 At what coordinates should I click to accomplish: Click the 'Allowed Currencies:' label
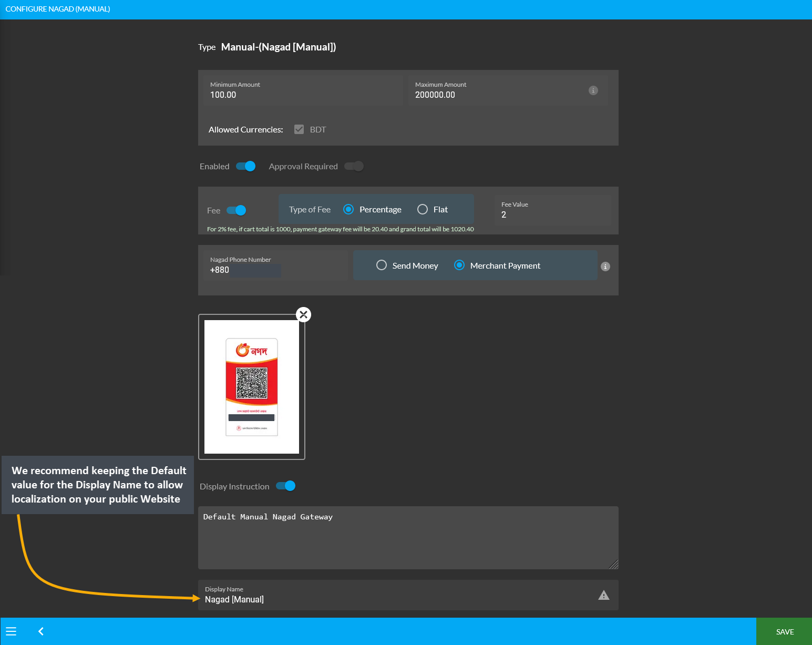tap(246, 129)
